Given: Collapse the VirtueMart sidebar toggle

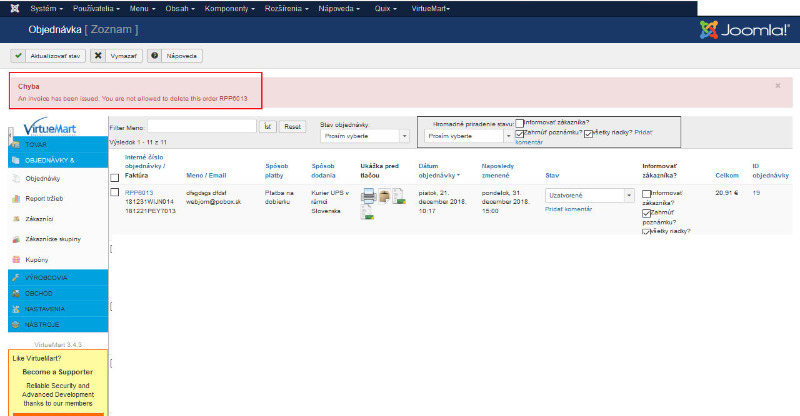Looking at the screenshot, I should pos(10,136).
